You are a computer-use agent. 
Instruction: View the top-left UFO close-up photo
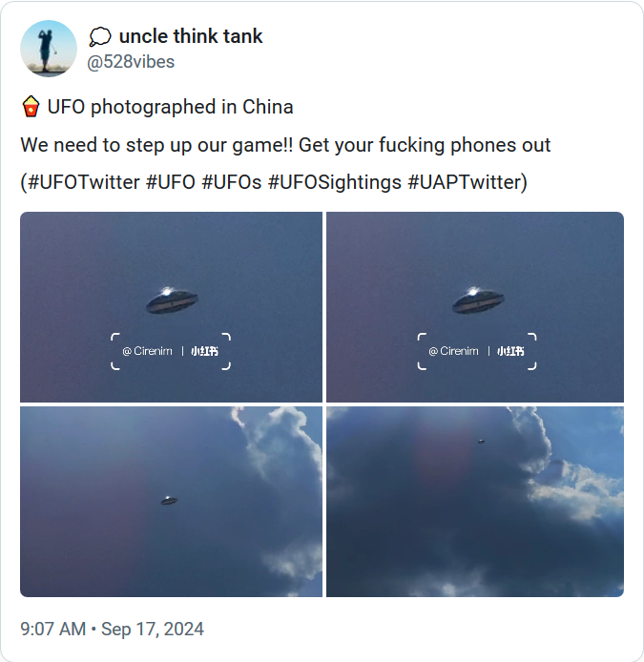pyautogui.click(x=171, y=307)
